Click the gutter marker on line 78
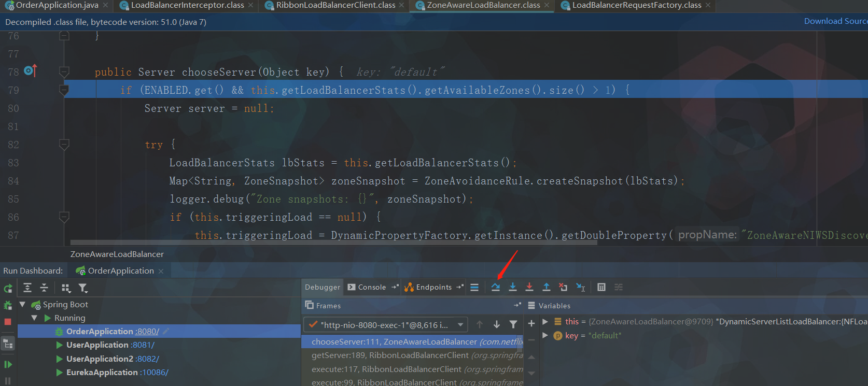 [31, 70]
